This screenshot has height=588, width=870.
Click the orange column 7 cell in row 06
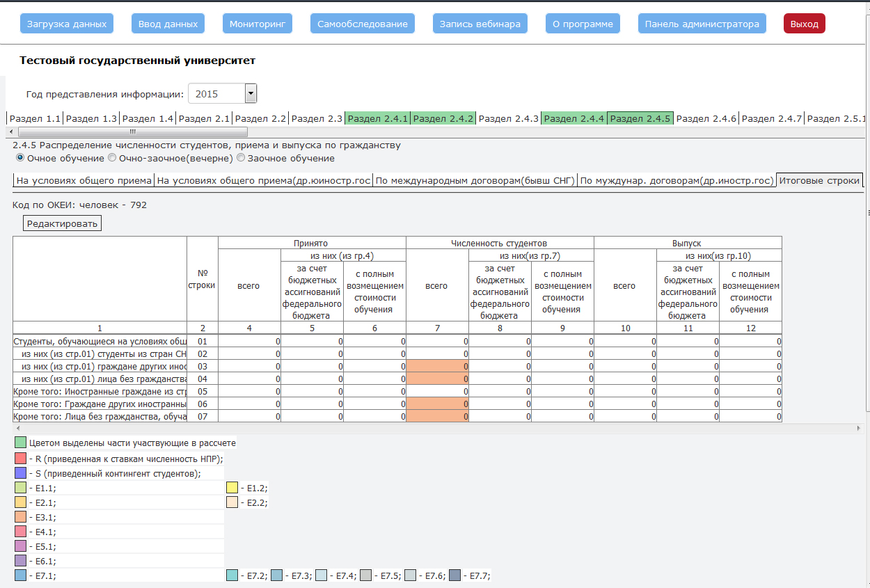click(x=437, y=404)
